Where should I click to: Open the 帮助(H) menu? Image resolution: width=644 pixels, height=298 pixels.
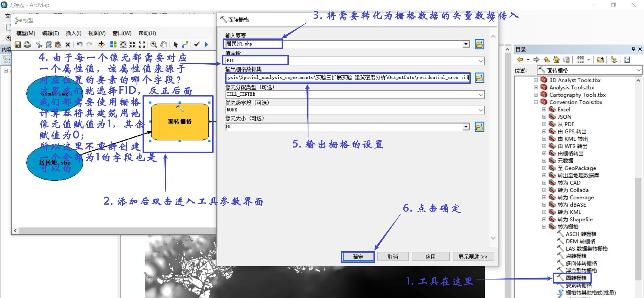(x=147, y=33)
